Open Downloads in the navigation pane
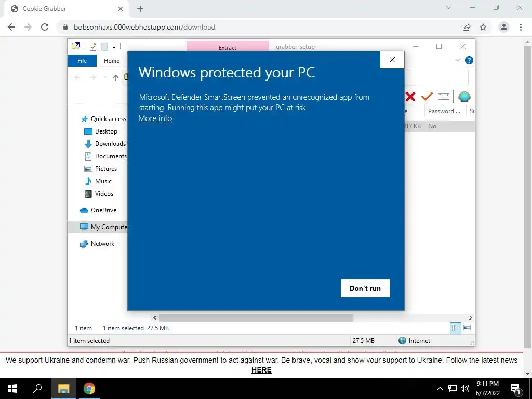This screenshot has width=532, height=399. pyautogui.click(x=105, y=144)
